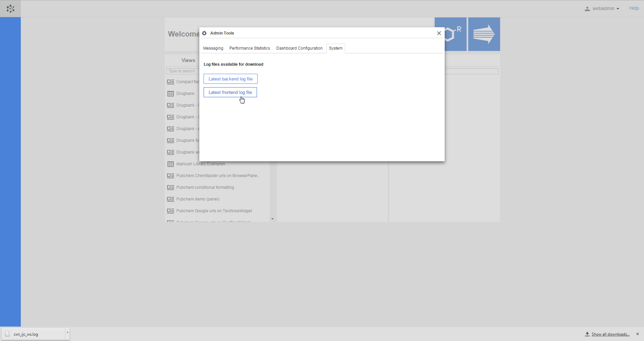Click the user icon beside webadmin
The image size is (644, 341).
[588, 8]
